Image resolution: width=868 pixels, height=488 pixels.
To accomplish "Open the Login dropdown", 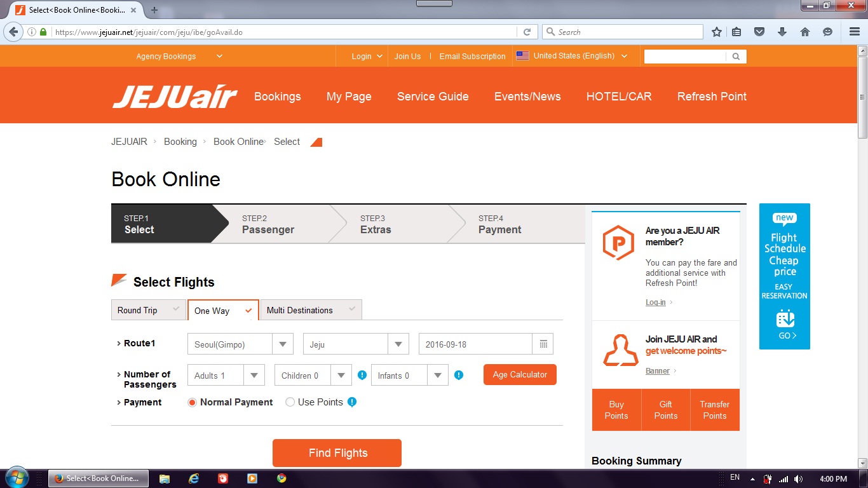I will pos(367,57).
